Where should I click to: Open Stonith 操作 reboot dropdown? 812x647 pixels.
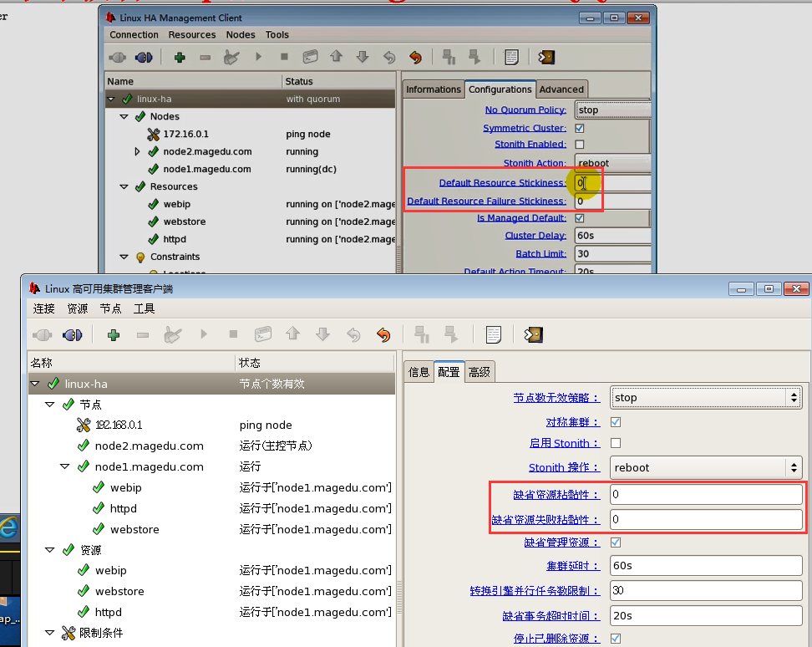[706, 467]
